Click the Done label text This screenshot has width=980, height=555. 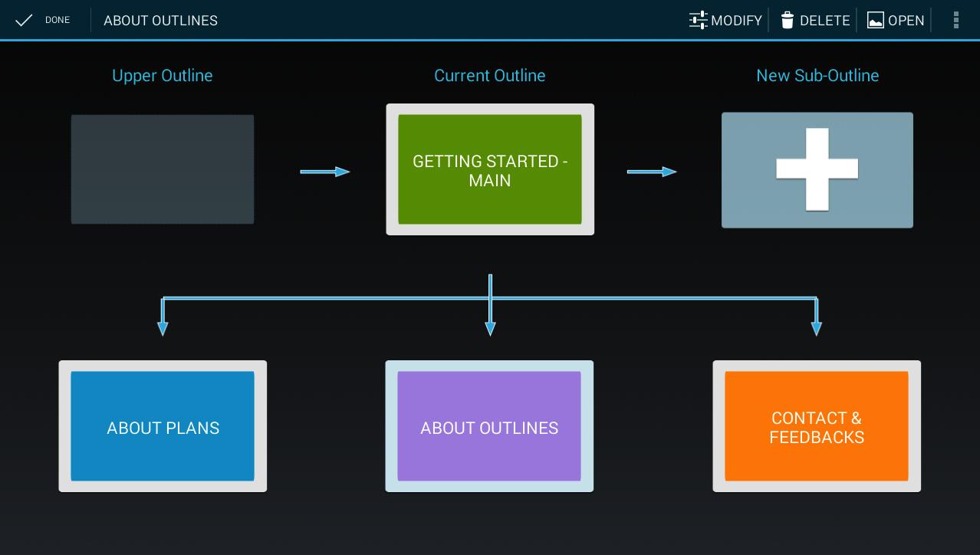click(58, 20)
